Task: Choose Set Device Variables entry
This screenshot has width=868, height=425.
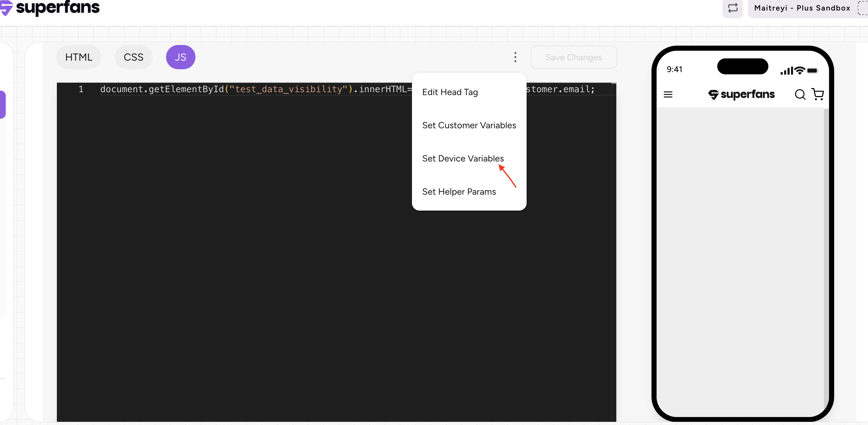Action: (463, 159)
